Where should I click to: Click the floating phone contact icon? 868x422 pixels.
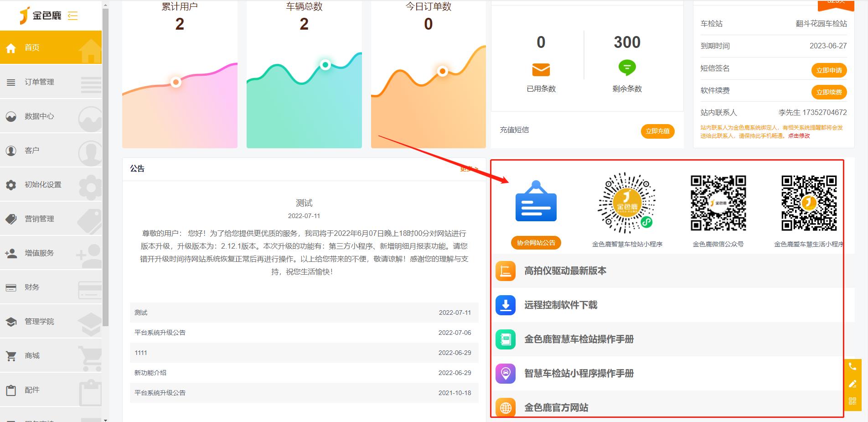[x=852, y=367]
